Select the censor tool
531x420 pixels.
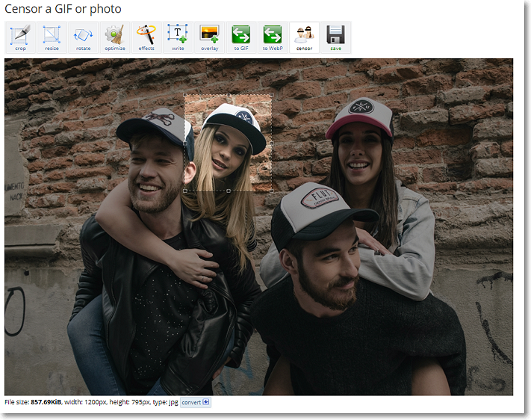coord(304,37)
